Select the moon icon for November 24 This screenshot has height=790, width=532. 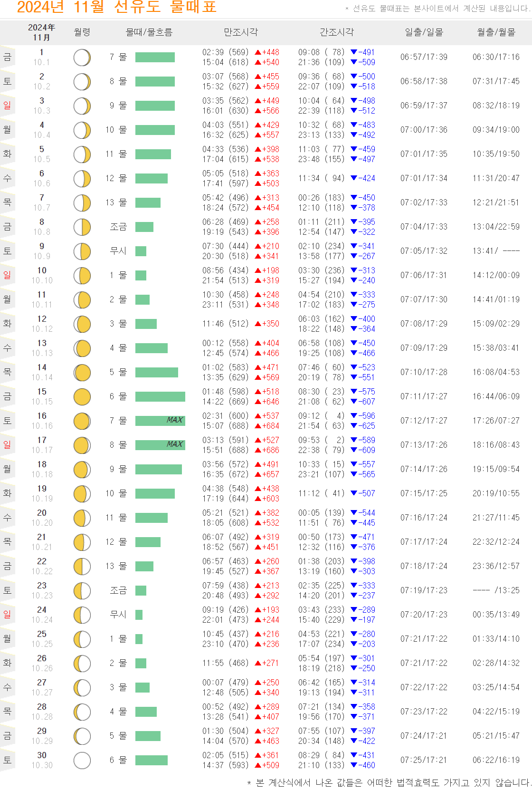(x=82, y=615)
